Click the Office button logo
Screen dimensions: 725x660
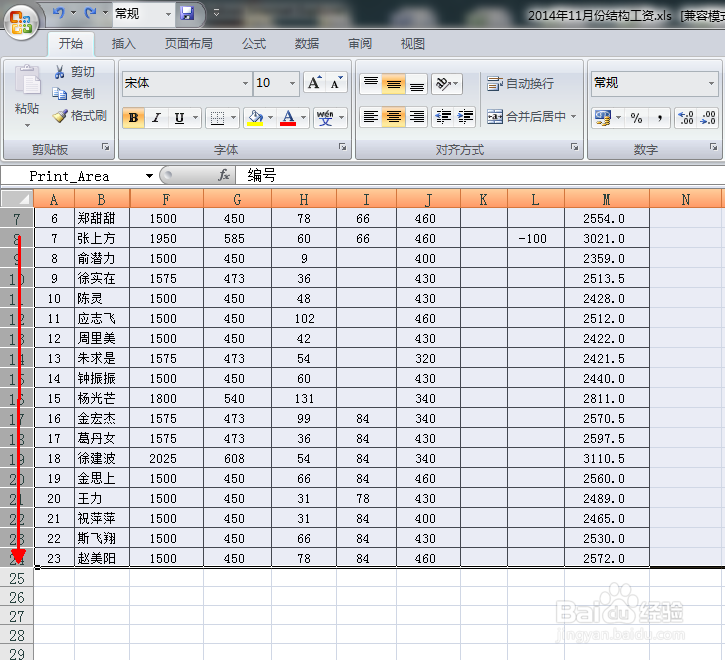[21, 22]
